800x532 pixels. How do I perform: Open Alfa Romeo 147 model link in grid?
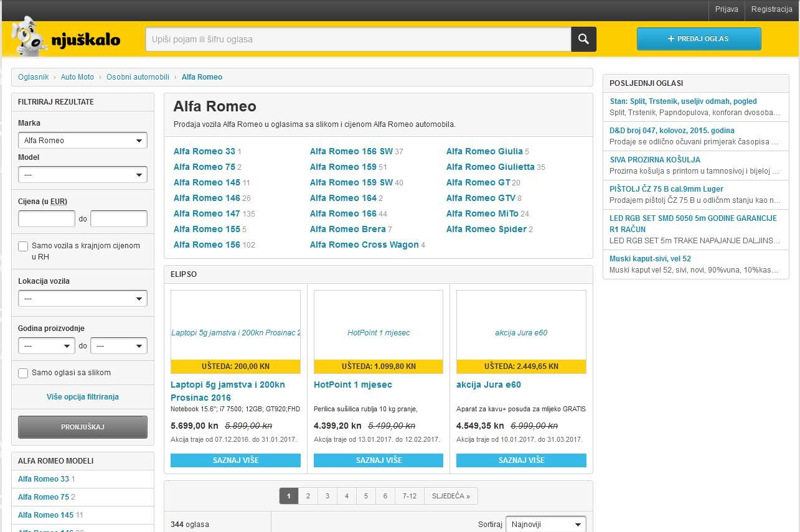tap(207, 213)
